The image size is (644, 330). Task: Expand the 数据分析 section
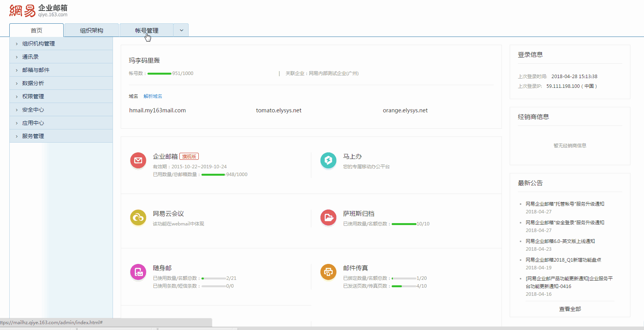tap(61, 83)
